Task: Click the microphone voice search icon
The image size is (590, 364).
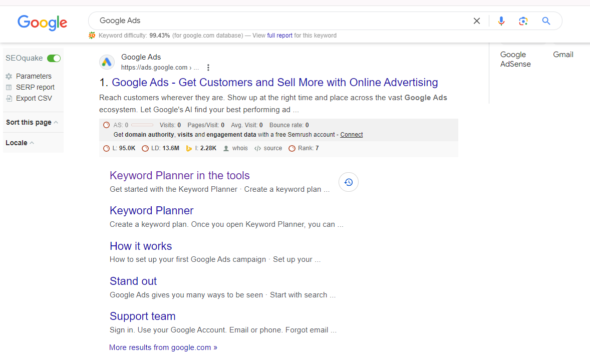Action: click(x=501, y=21)
